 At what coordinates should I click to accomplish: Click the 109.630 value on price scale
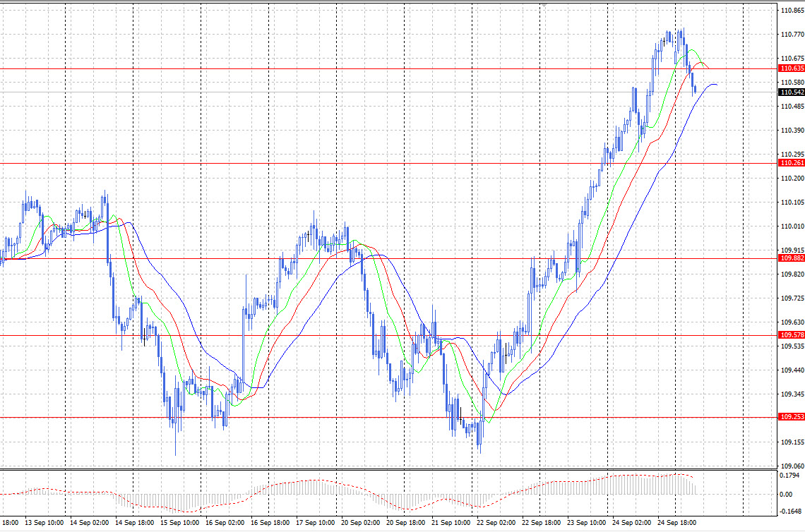pos(792,322)
